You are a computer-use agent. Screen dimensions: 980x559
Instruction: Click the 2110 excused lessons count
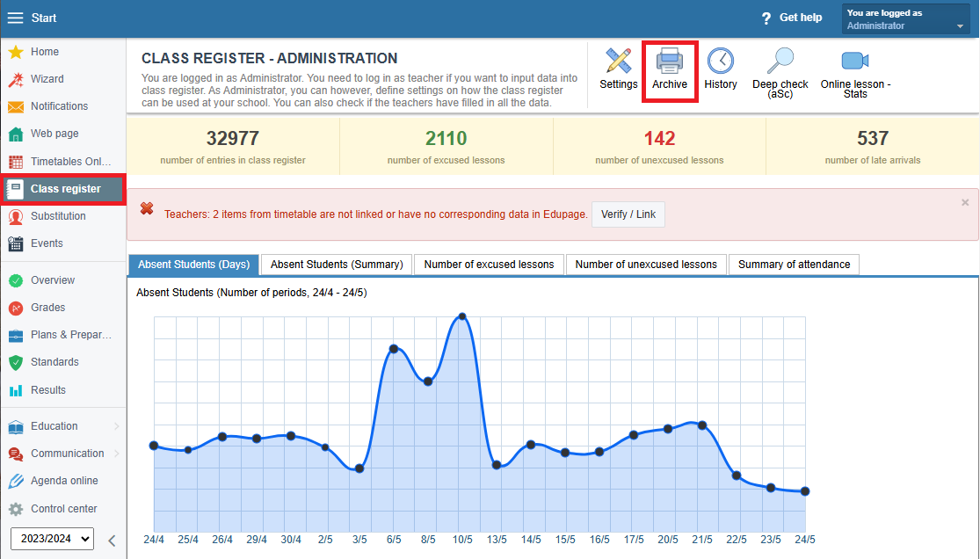tap(446, 138)
